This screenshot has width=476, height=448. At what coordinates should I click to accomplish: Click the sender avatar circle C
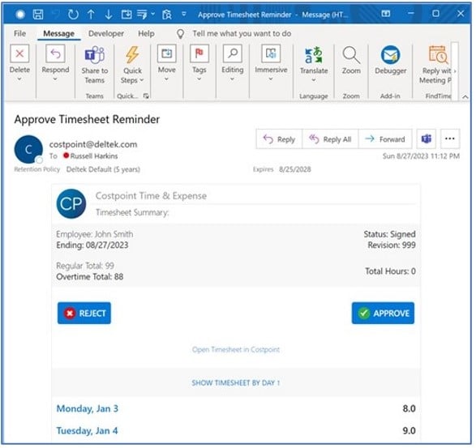tap(28, 149)
